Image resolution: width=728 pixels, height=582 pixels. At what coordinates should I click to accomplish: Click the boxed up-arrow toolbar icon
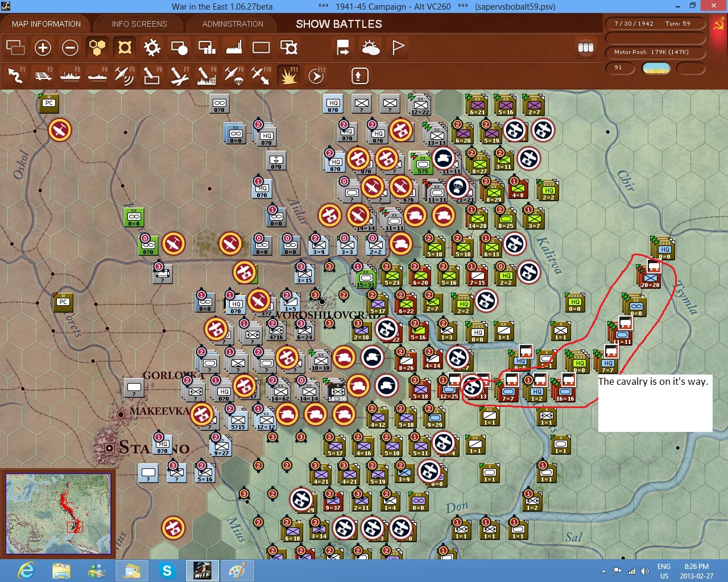tap(359, 76)
